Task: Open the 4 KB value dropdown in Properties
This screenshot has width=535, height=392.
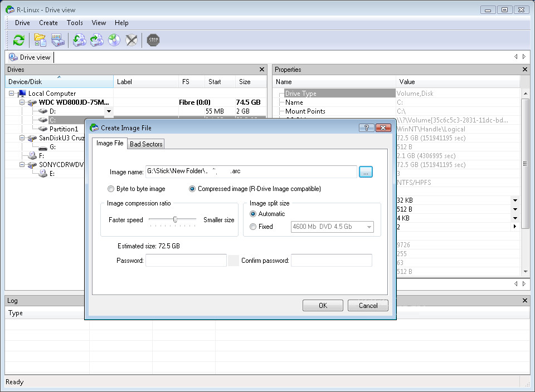Action: pos(515,218)
